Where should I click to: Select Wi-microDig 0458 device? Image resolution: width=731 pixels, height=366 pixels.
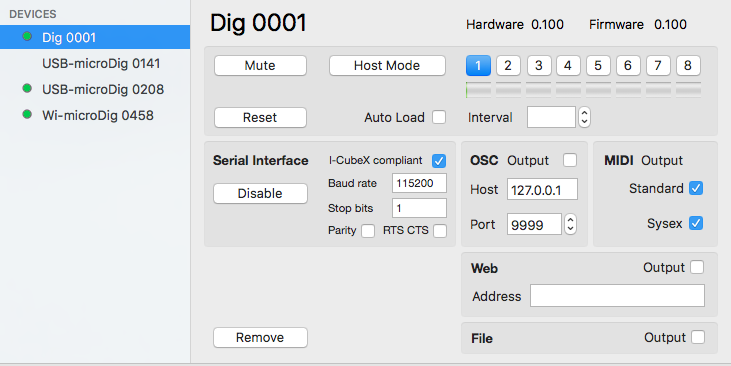(98, 115)
